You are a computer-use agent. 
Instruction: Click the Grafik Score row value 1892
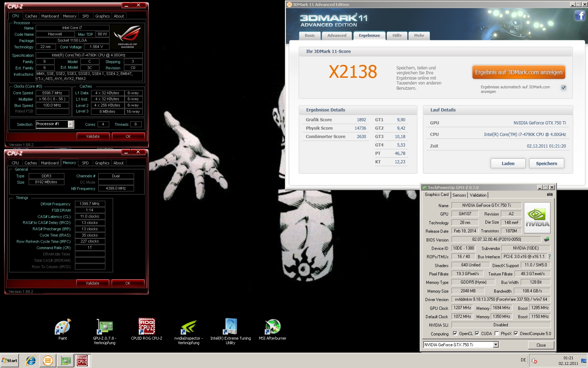pyautogui.click(x=361, y=120)
